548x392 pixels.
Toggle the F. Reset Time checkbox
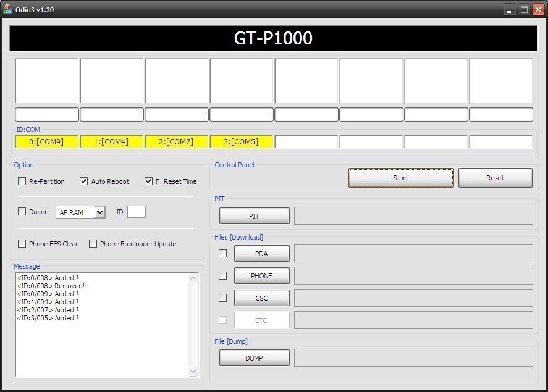[148, 181]
